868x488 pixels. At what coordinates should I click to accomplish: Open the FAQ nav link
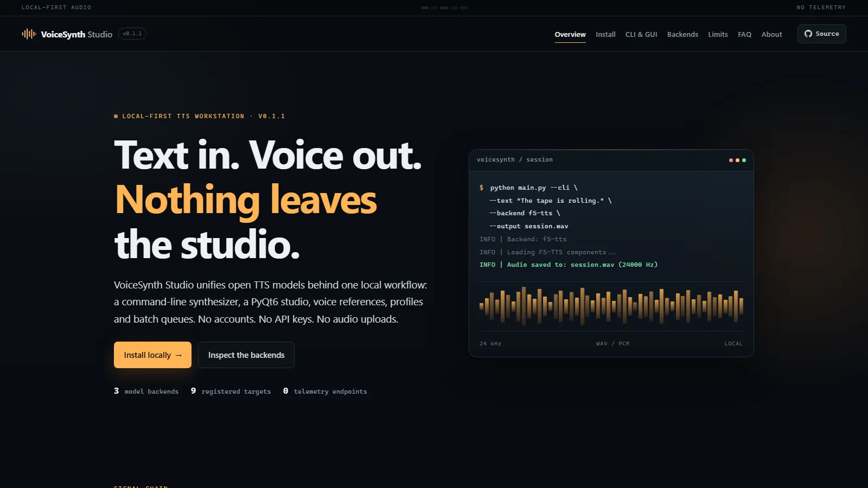point(744,34)
